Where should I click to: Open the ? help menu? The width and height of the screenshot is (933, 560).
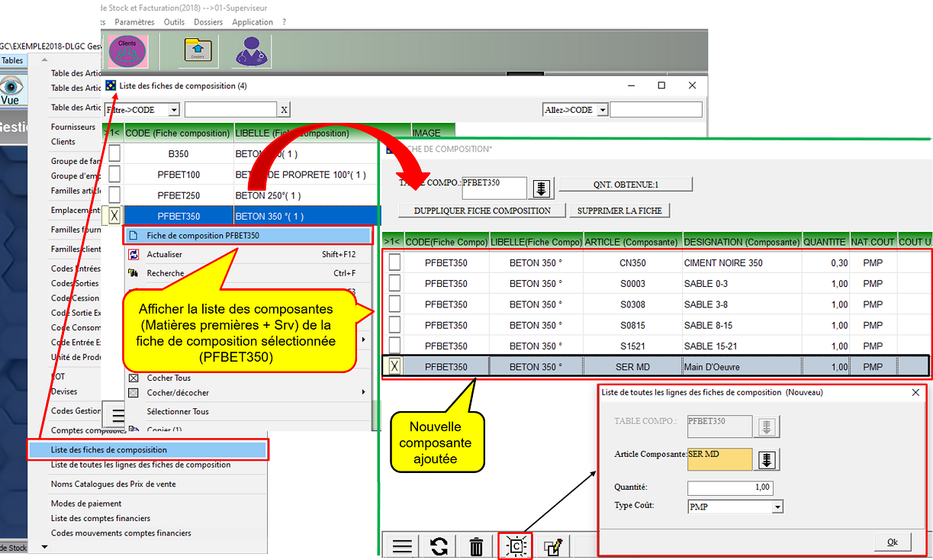click(x=285, y=22)
